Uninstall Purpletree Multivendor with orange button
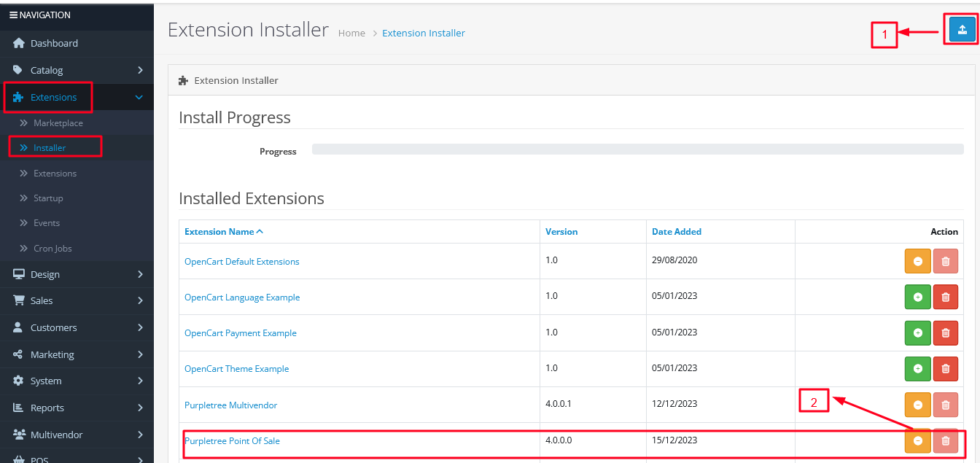 [x=918, y=405]
